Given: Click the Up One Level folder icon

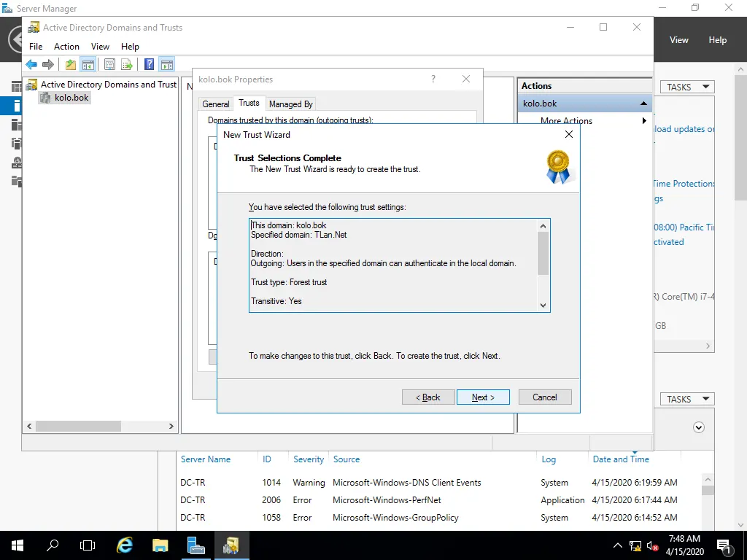Looking at the screenshot, I should [71, 64].
